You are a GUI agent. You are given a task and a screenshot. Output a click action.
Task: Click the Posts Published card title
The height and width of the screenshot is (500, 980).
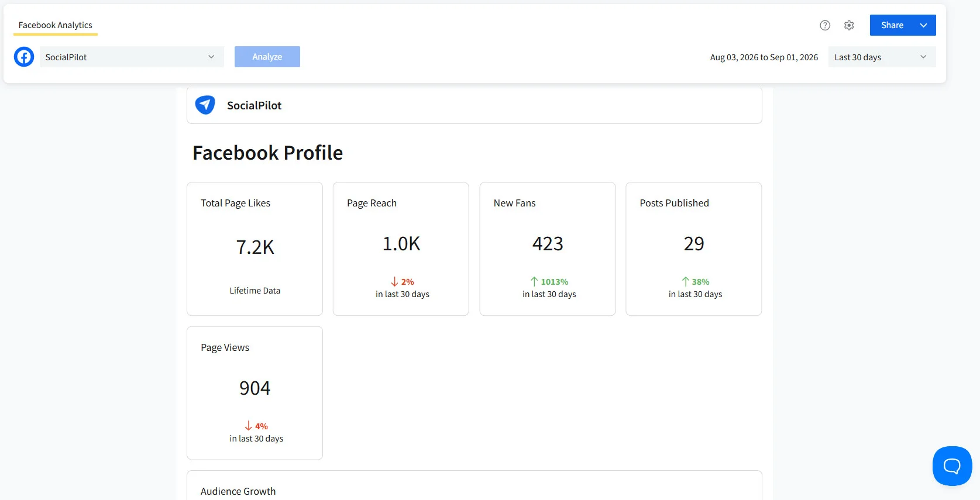(x=675, y=203)
